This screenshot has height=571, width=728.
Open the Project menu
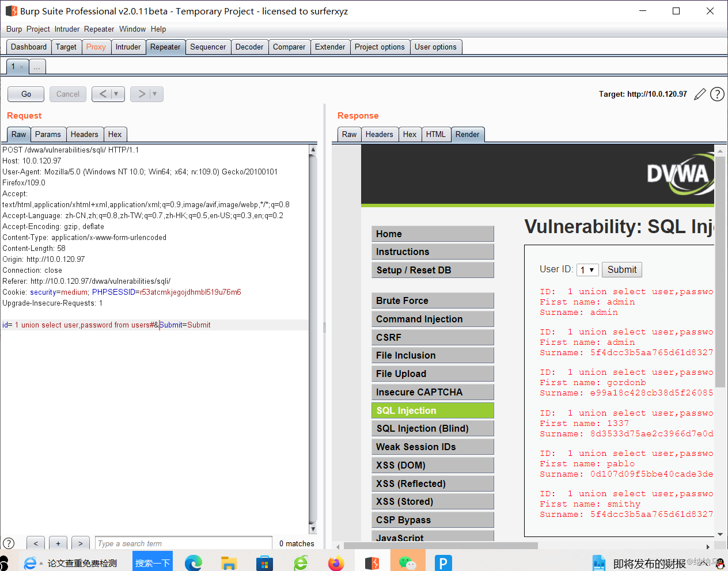(38, 29)
